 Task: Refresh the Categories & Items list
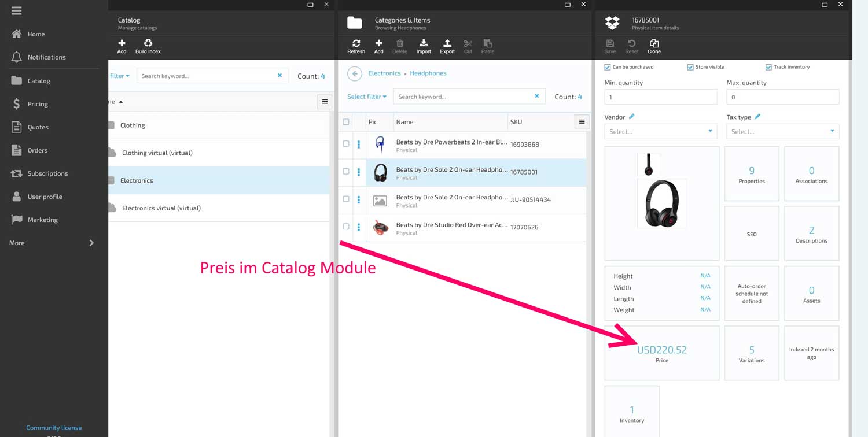point(356,46)
